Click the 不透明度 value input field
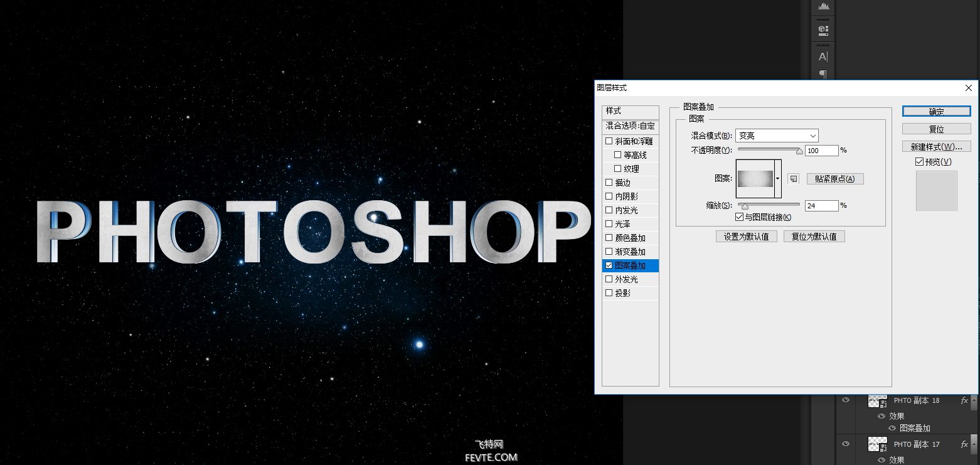The image size is (980, 465). (822, 151)
